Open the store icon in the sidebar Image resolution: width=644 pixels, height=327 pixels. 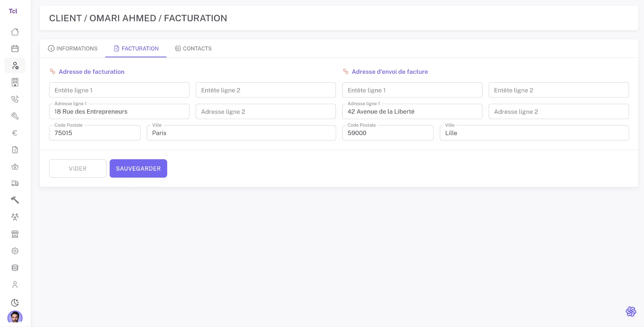click(x=15, y=234)
